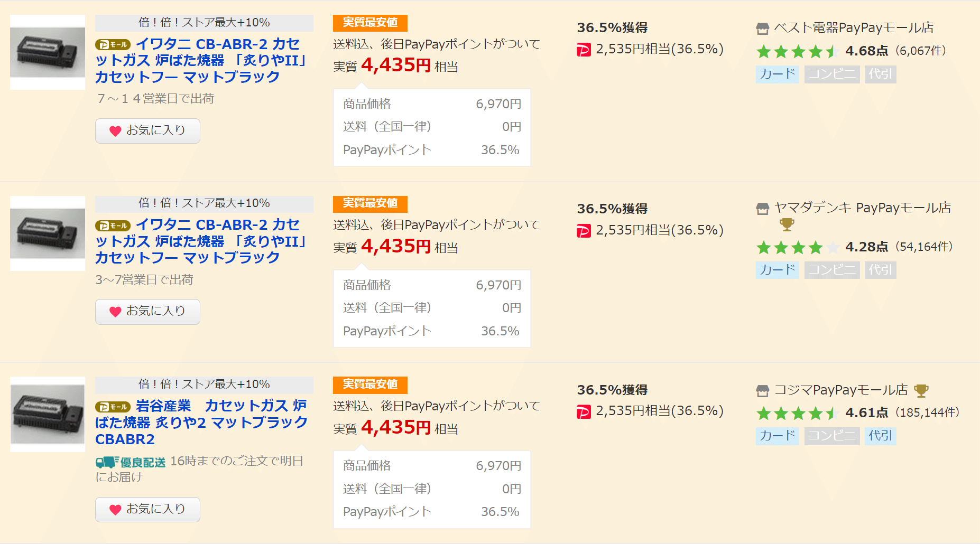
Task: Toggle お気に入り favorite for 岩谷産業 listing
Action: 147,509
